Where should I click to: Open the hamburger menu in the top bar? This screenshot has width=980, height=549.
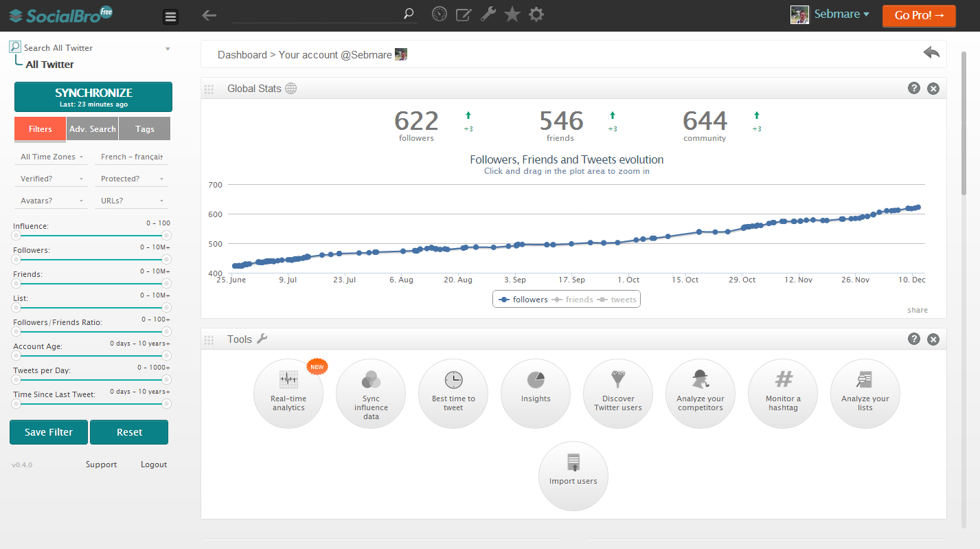(171, 16)
